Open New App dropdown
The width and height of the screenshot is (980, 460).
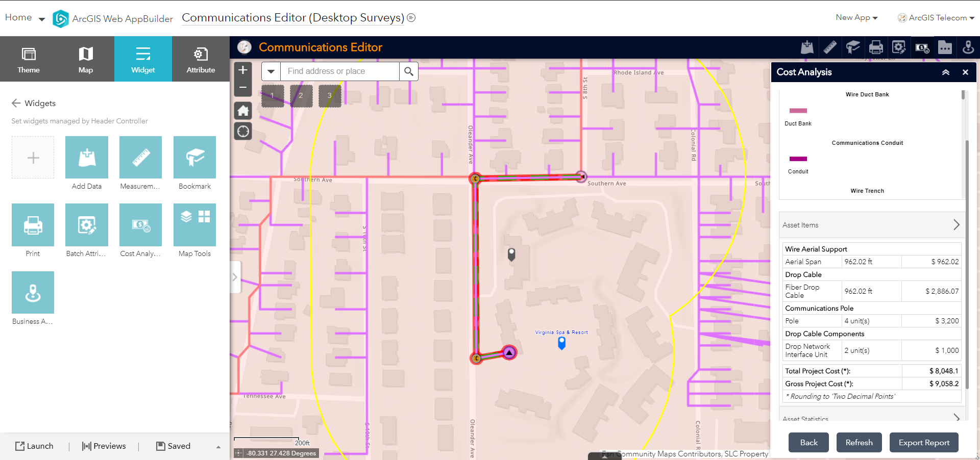click(x=856, y=17)
